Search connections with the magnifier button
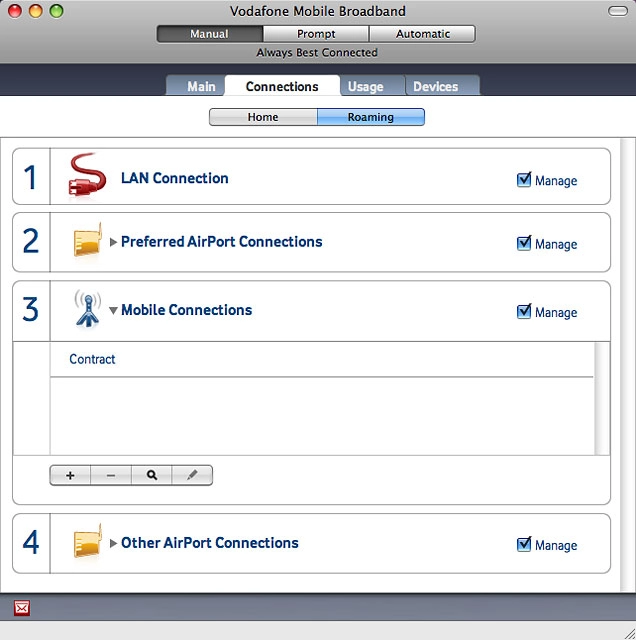 (152, 476)
